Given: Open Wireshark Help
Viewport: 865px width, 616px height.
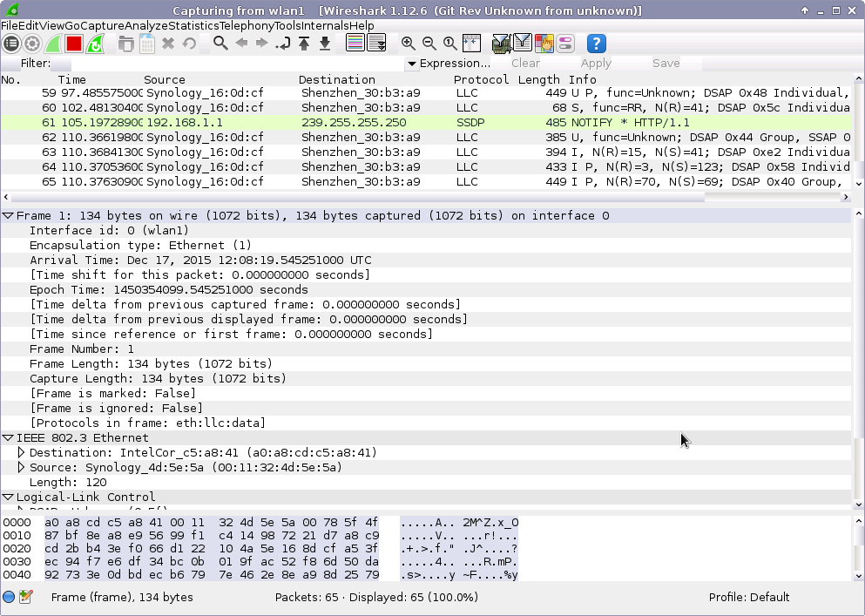Looking at the screenshot, I should pyautogui.click(x=596, y=44).
